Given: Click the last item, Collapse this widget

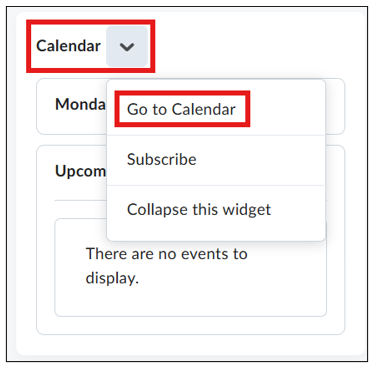Looking at the screenshot, I should [199, 210].
